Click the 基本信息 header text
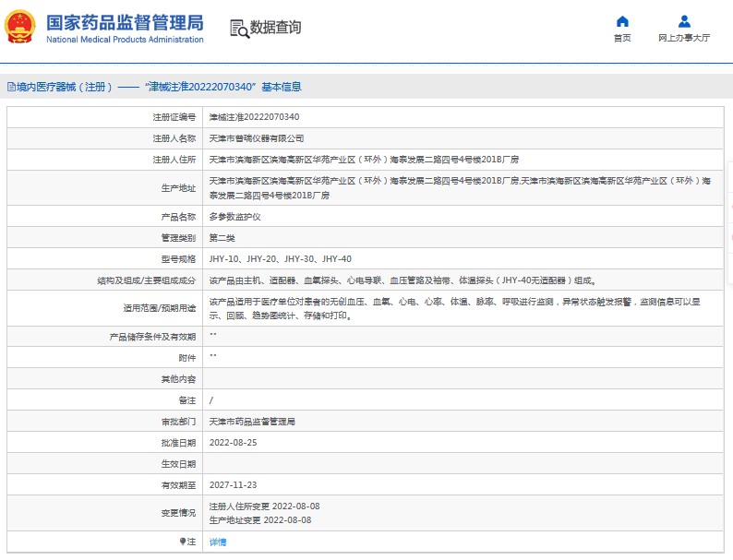Viewport: 733px width, 560px height. 282,87
